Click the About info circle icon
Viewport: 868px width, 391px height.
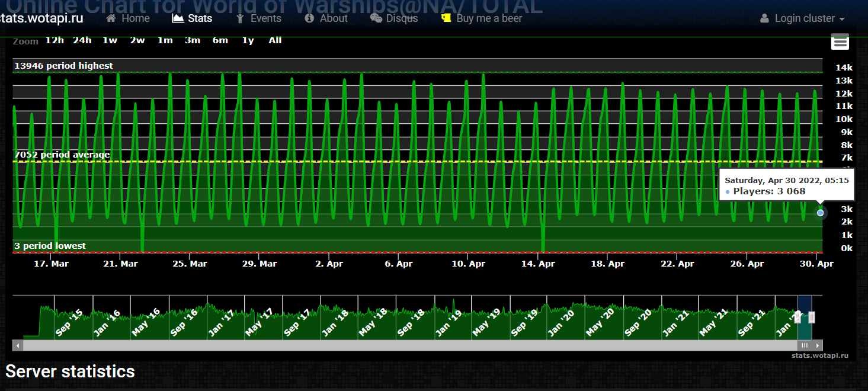(309, 18)
